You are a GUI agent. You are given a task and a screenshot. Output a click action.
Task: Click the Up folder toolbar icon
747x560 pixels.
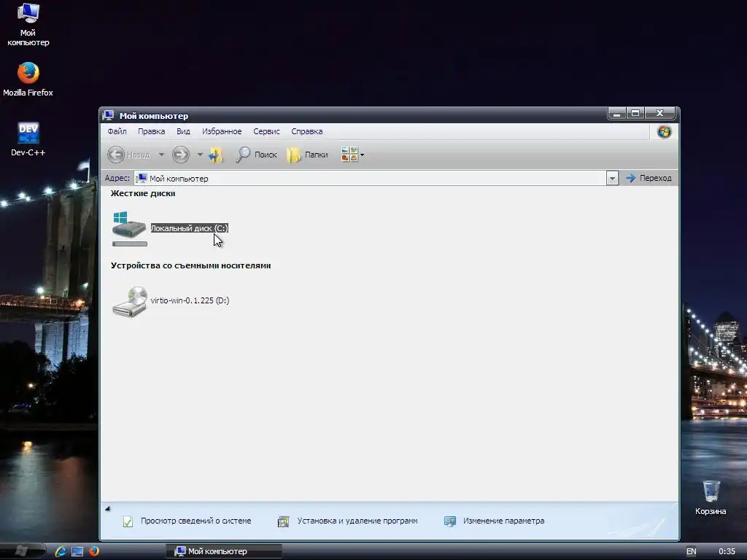216,155
